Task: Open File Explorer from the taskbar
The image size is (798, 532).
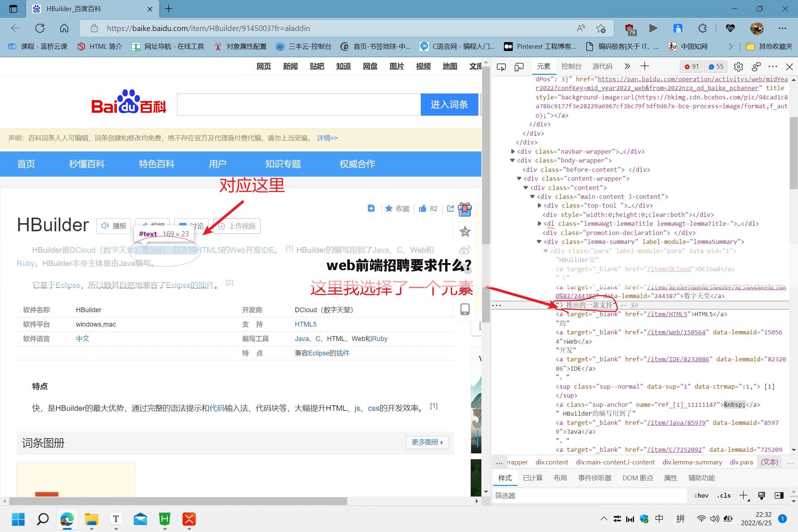Action: click(x=91, y=519)
